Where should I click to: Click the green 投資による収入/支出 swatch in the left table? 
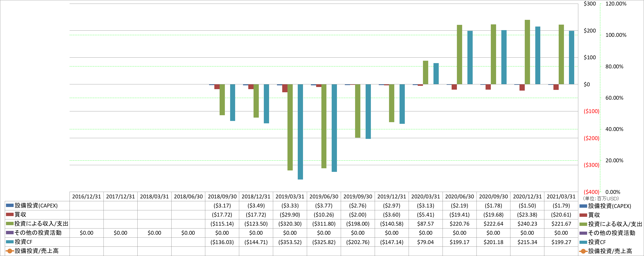(10, 223)
